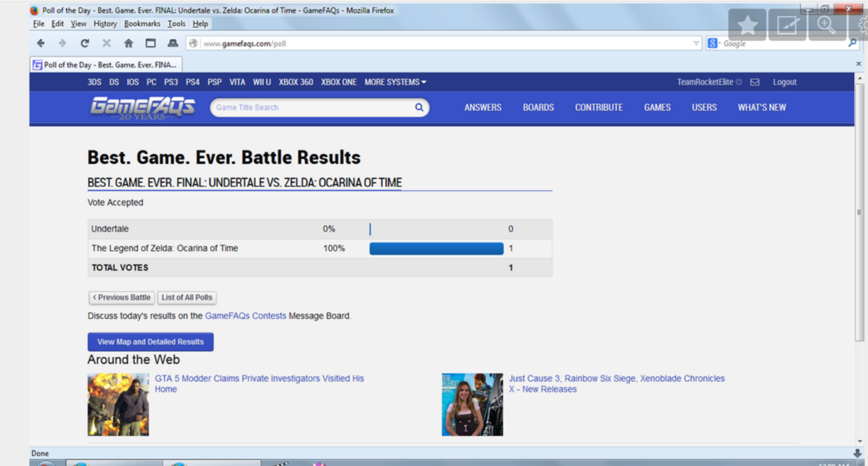Click the Ocarina of Time result bar
This screenshot has width=868, height=466.
[436, 248]
